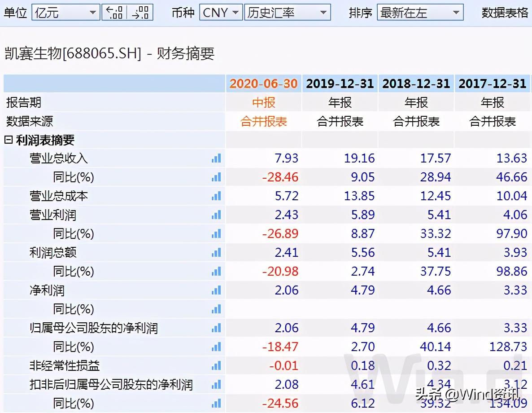Screen dimensions: 532x413
Task: Open the CNY currency dropdown
Action: [221, 13]
